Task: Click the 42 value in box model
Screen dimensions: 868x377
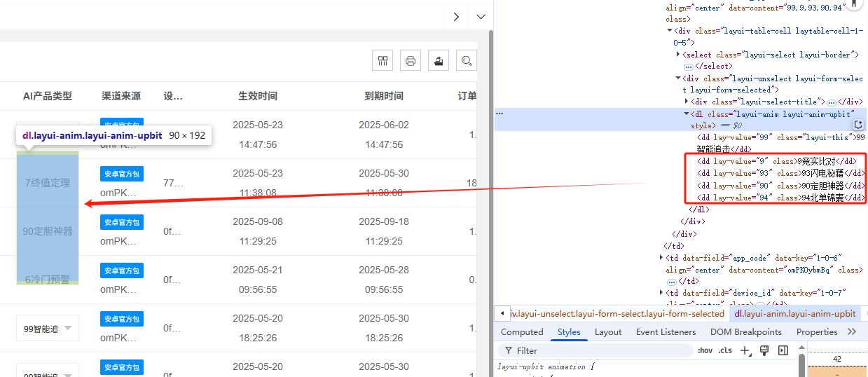Action: [836, 359]
